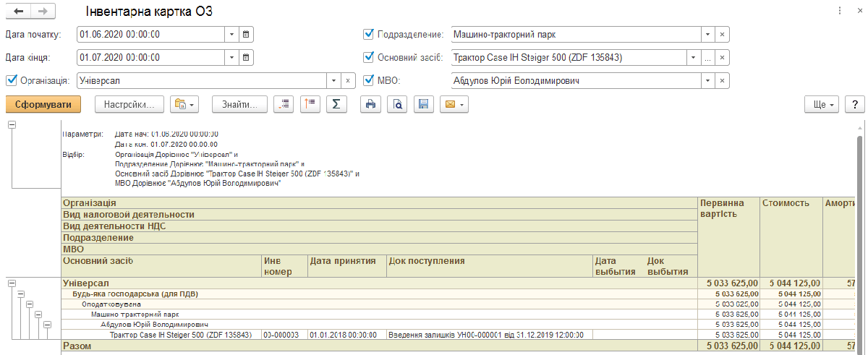Click the Разом total row label
868x355 pixels.
[x=78, y=346]
